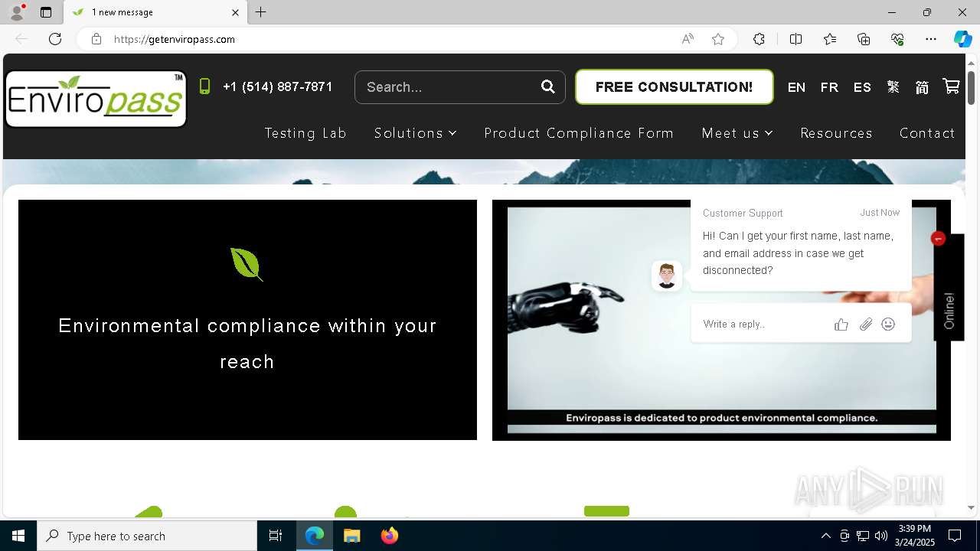
Task: Close the '1 new message' tab
Action: coord(235,12)
